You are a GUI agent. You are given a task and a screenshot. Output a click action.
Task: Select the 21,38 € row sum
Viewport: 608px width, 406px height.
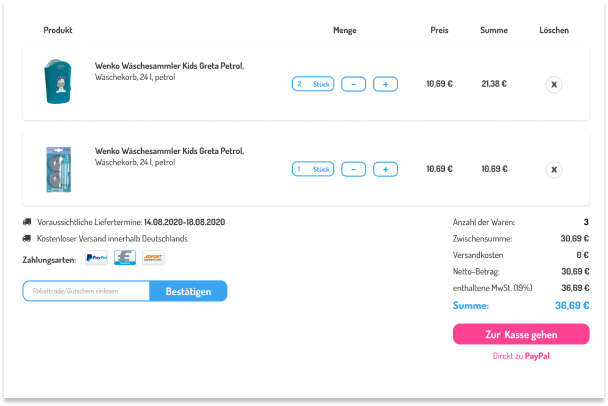(494, 84)
